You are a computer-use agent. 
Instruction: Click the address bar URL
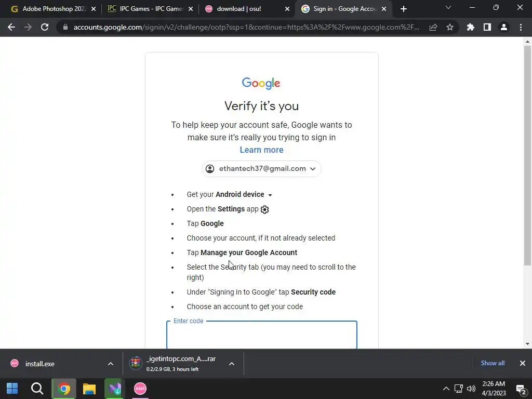coord(246,27)
